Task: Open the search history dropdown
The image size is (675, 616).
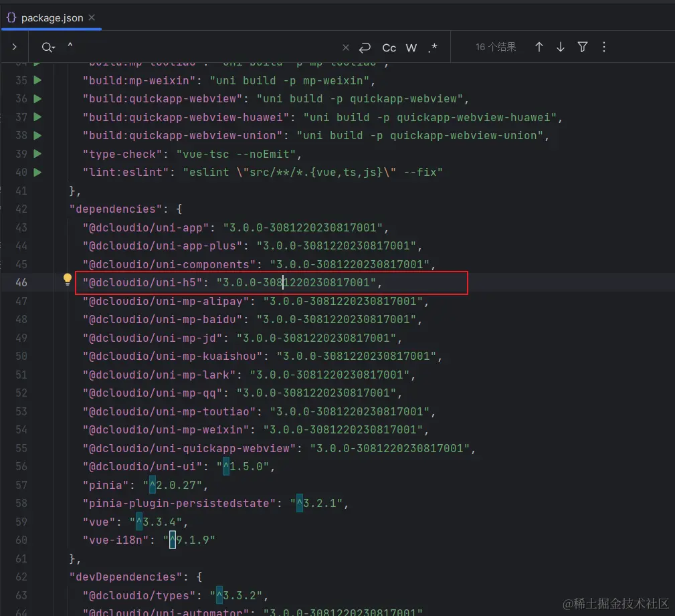Action: (x=48, y=47)
